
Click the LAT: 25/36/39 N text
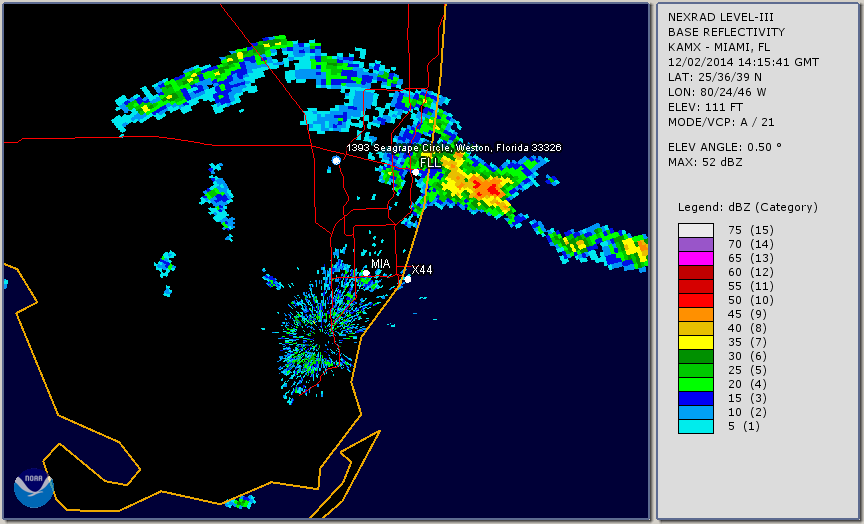[715, 77]
